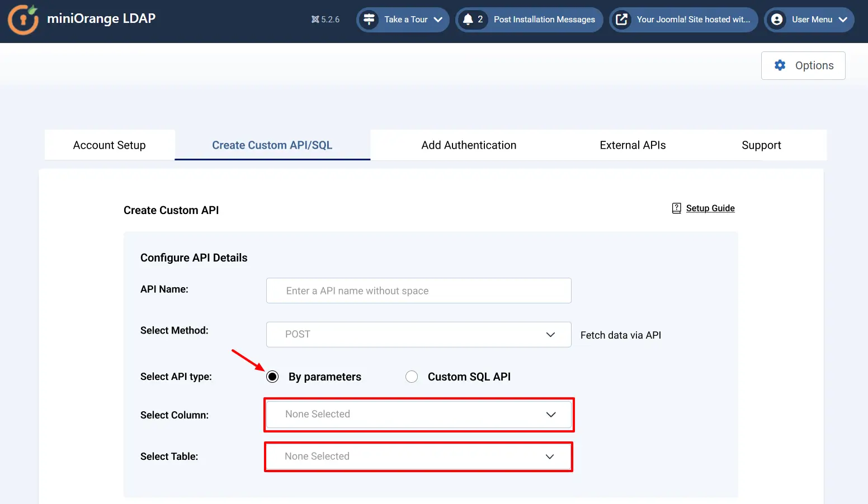Open the Select Table dropdown
This screenshot has height=504, width=868.
(418, 457)
